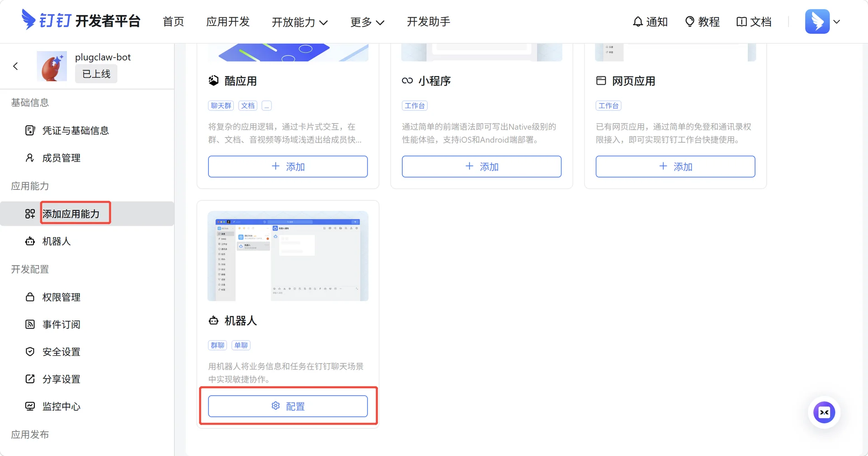
Task: Click the 分享设置 share icon
Action: click(x=30, y=379)
